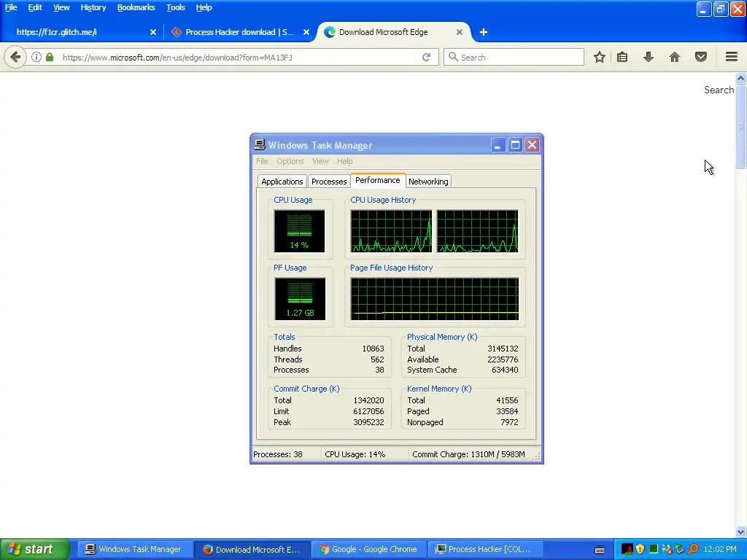This screenshot has height=560, width=747.
Task: Switch to Google Chrome taskbar button
Action: click(368, 550)
